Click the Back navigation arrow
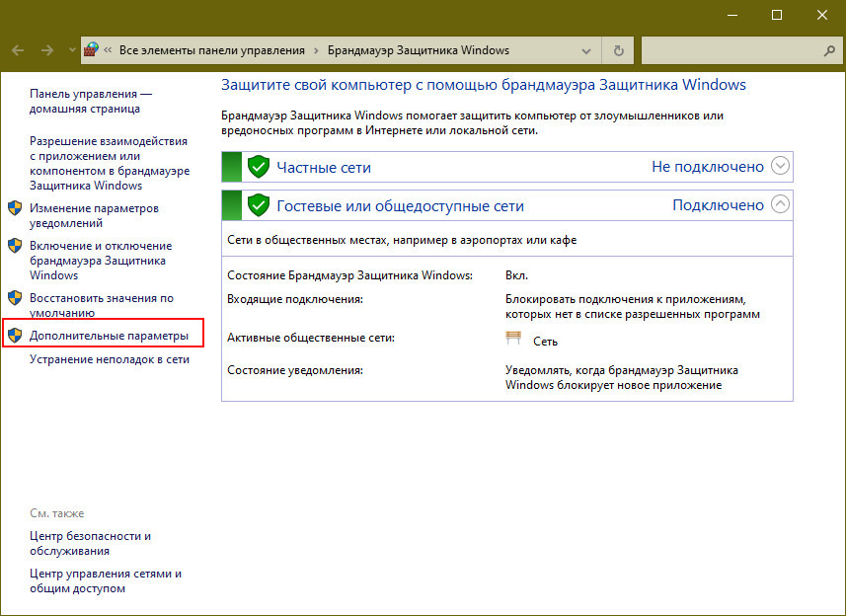The image size is (846, 616). tap(19, 50)
